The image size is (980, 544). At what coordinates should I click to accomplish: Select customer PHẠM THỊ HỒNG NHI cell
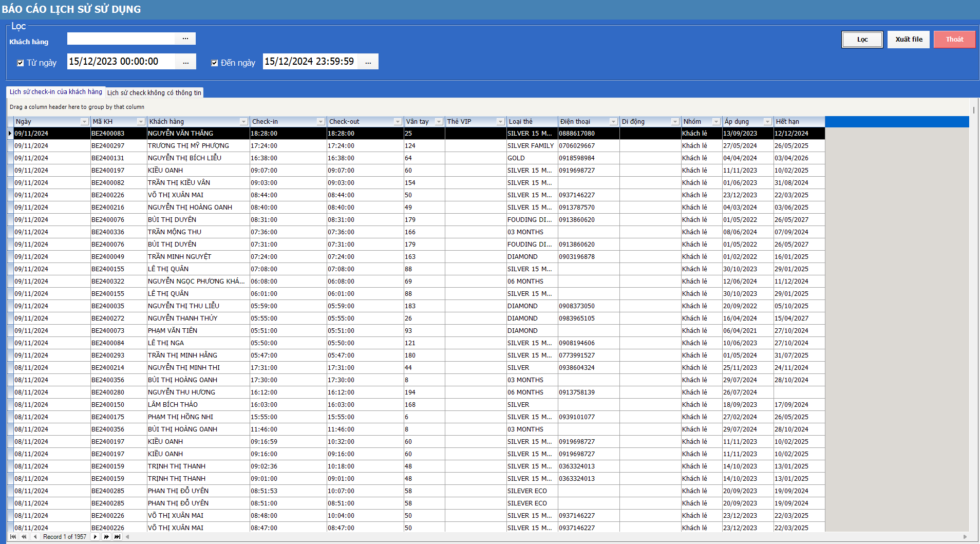coord(198,417)
